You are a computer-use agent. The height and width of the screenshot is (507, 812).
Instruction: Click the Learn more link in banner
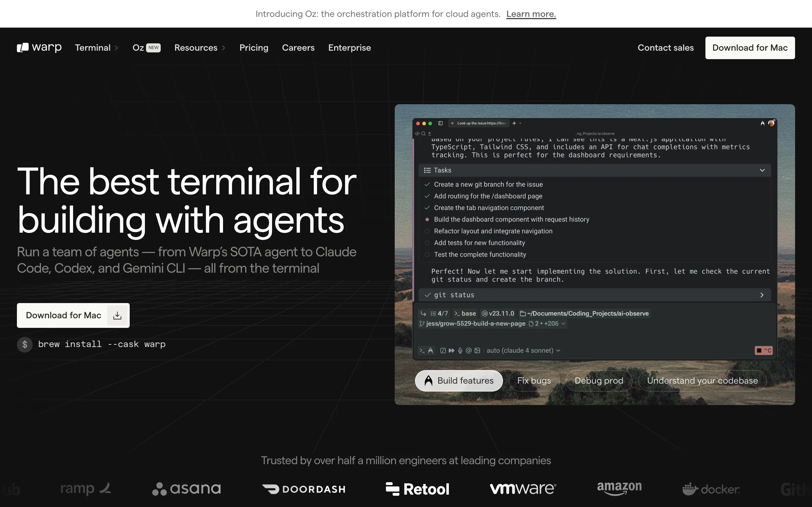(x=531, y=14)
